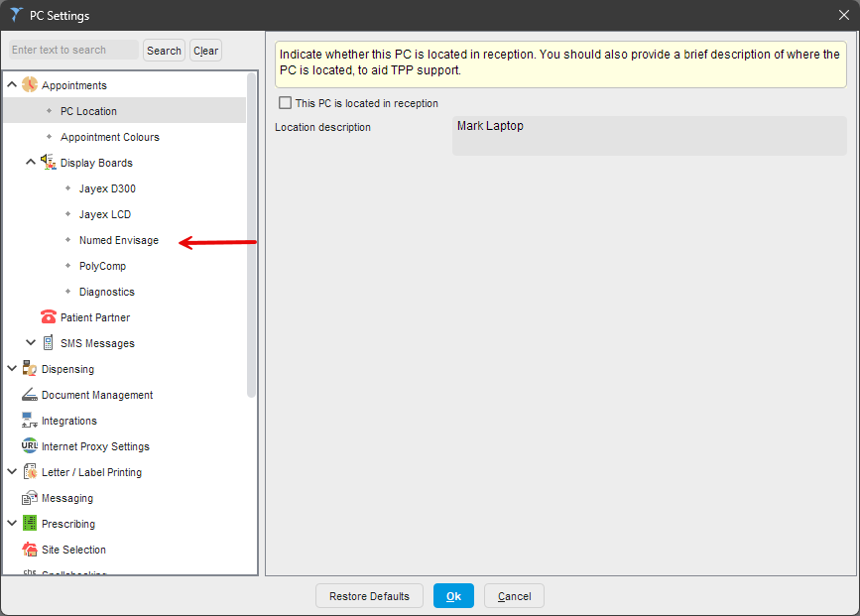Click the Display Boards speaker icon
The height and width of the screenshot is (616, 860).
tap(48, 163)
